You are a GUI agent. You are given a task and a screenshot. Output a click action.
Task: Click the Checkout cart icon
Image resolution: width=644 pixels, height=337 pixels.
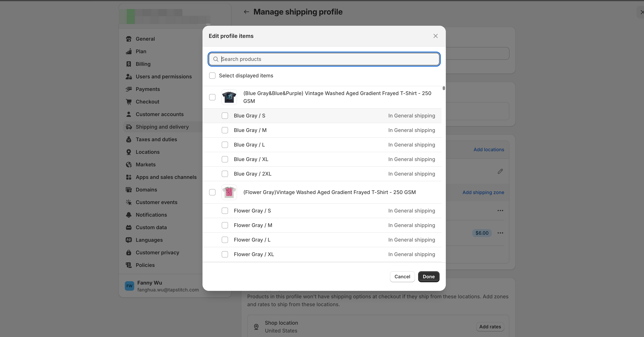click(129, 102)
